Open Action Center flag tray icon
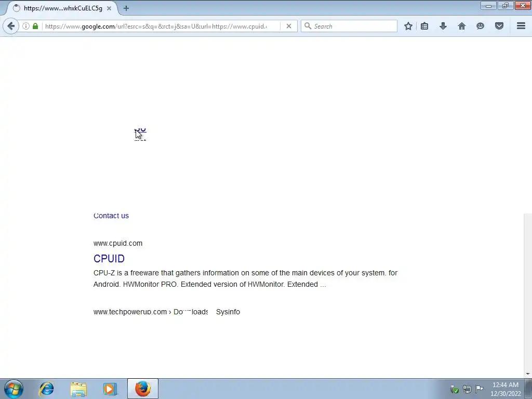This screenshot has height=399, width=532. pyautogui.click(x=480, y=389)
